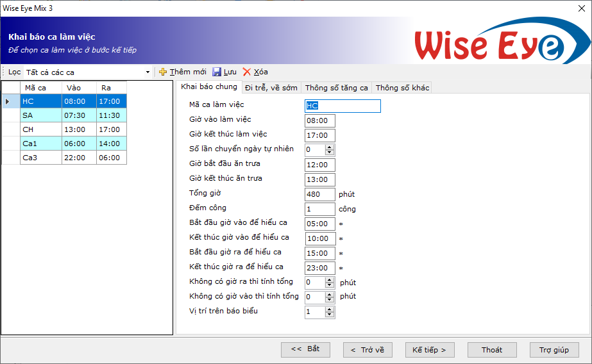592x364 pixels.
Task: Click the Xóa red X icon
Action: (x=247, y=72)
